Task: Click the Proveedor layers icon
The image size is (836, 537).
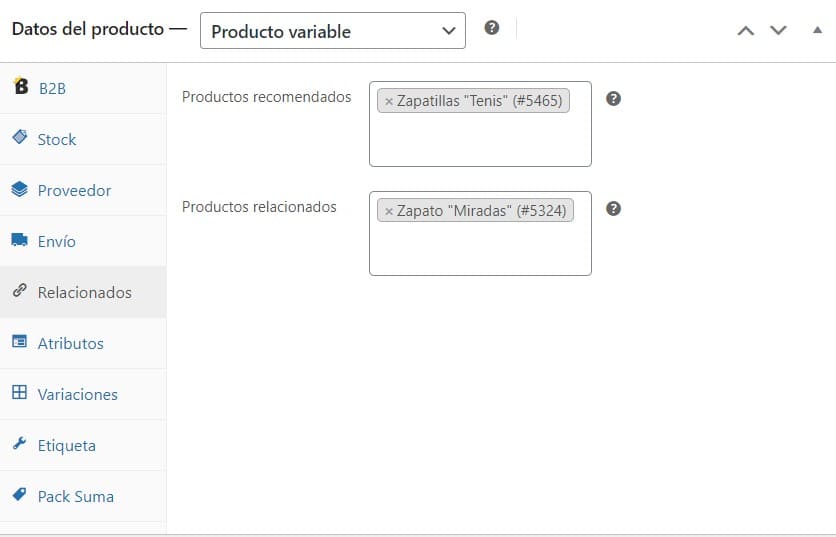Action: pyautogui.click(x=19, y=189)
